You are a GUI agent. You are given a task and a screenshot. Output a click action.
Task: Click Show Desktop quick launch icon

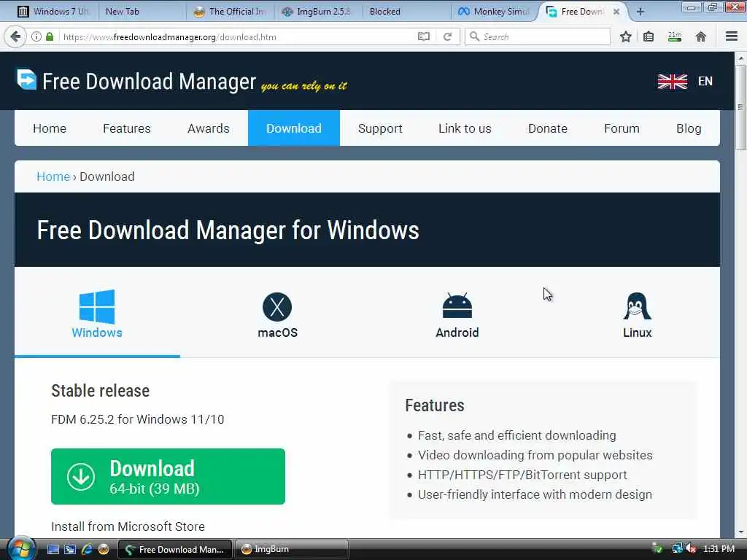pyautogui.click(x=53, y=549)
